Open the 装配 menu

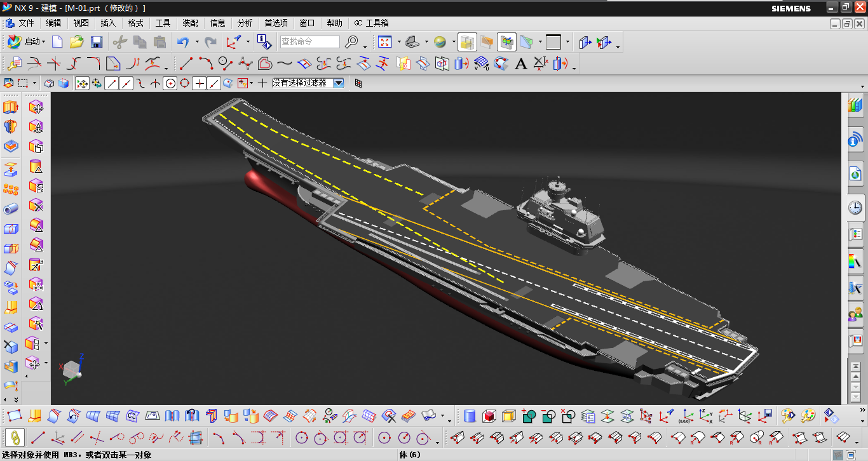pyautogui.click(x=190, y=23)
